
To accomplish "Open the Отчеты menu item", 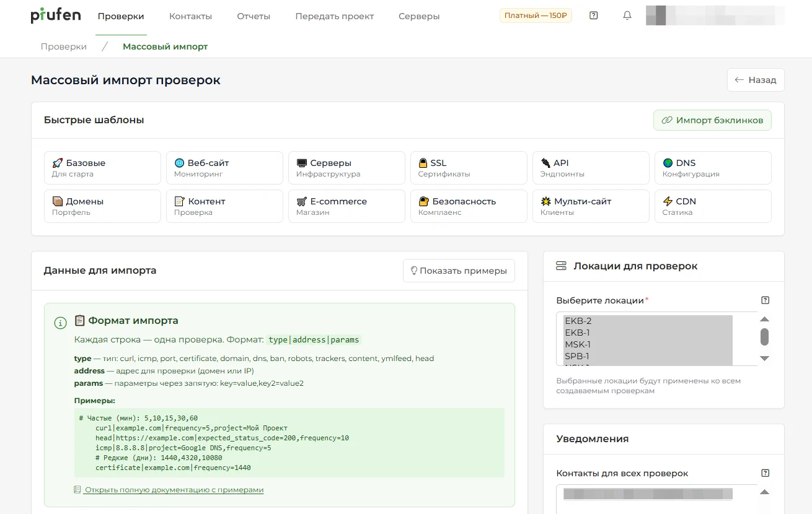I will [x=254, y=16].
